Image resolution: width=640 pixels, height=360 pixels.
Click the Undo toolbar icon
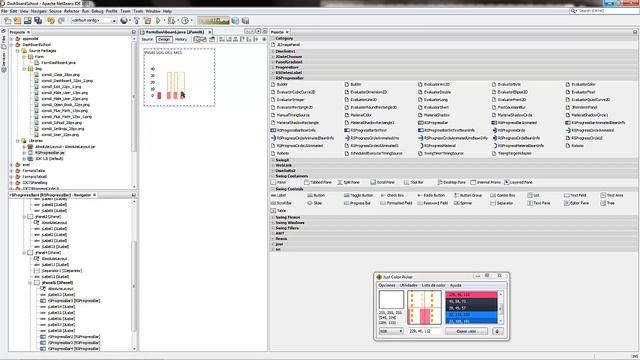[51, 20]
